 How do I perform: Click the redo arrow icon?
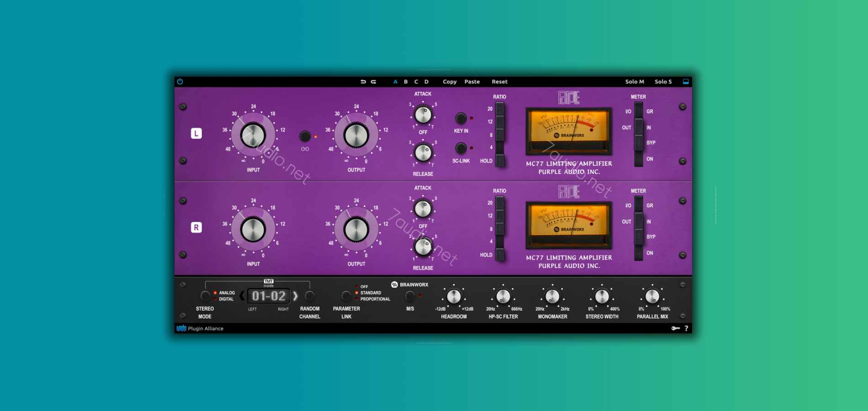(x=373, y=82)
